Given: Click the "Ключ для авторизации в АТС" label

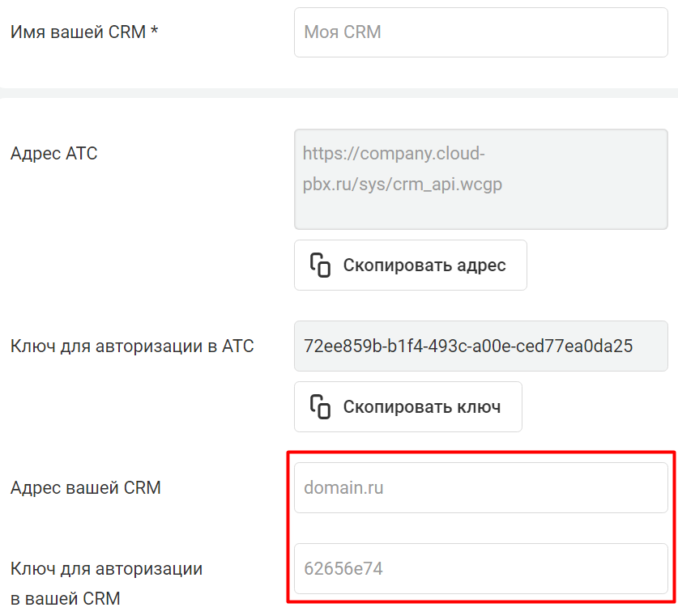Looking at the screenshot, I should (x=132, y=346).
